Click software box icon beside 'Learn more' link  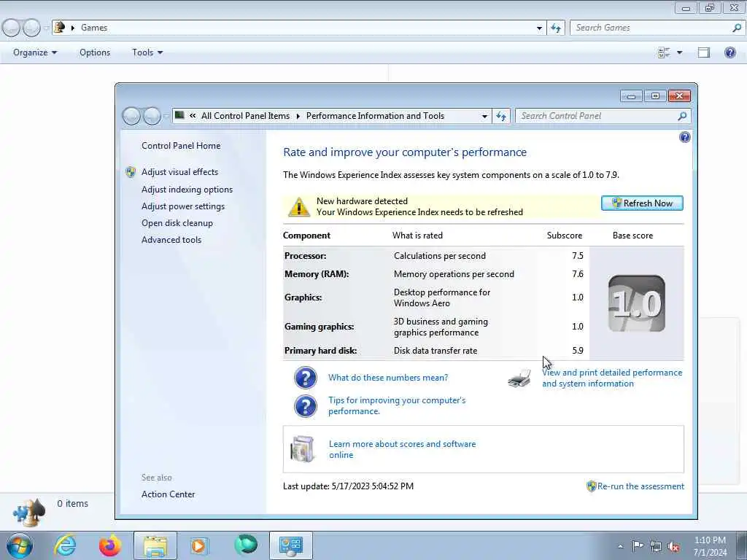303,448
